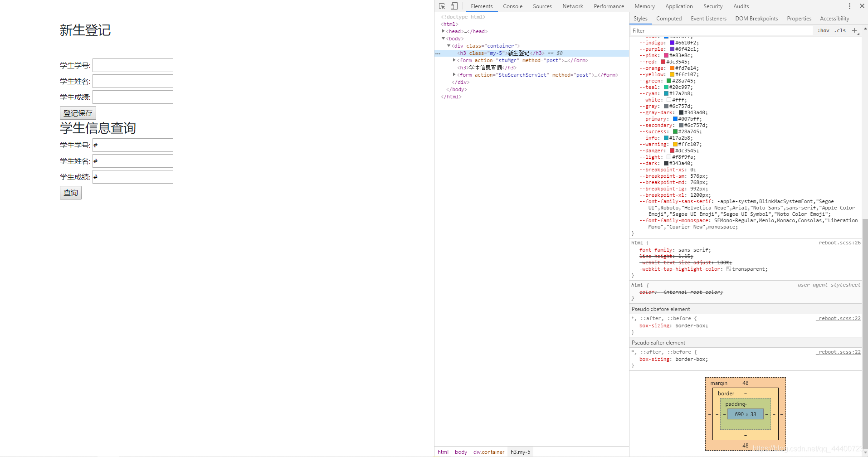
Task: Select div.container in breadcrumb bar
Action: [489, 452]
